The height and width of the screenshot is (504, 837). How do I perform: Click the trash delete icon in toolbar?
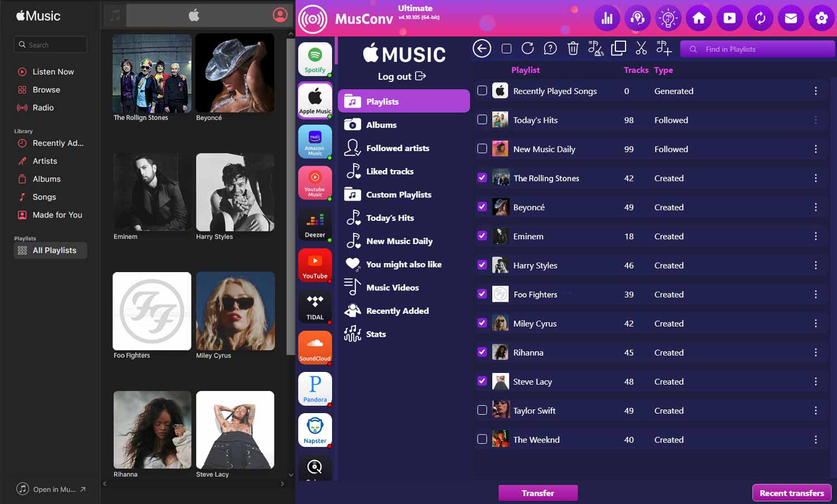pyautogui.click(x=573, y=49)
